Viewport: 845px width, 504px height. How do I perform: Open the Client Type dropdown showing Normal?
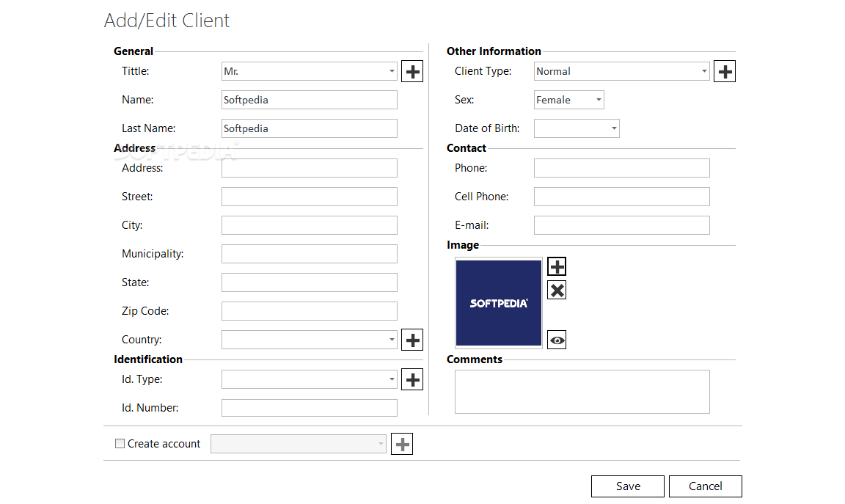(x=622, y=71)
